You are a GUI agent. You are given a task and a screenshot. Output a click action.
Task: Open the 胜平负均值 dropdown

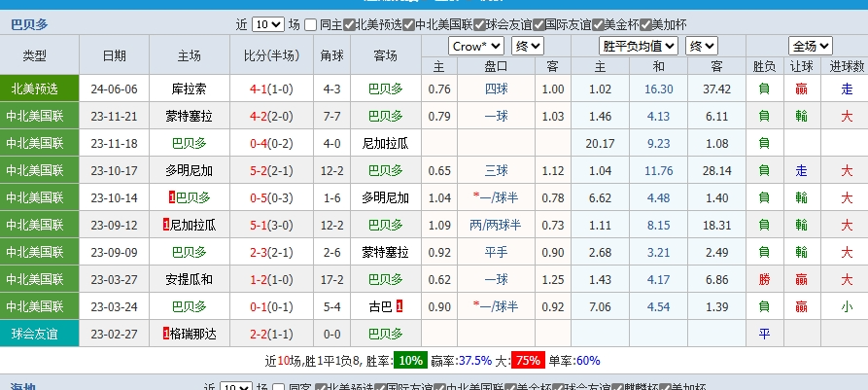[x=639, y=46]
